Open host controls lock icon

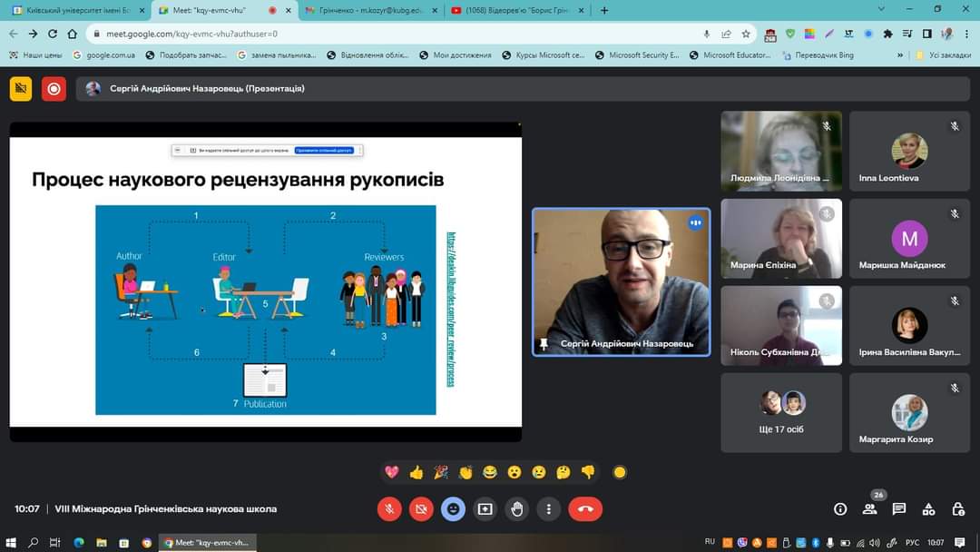pos(957,509)
